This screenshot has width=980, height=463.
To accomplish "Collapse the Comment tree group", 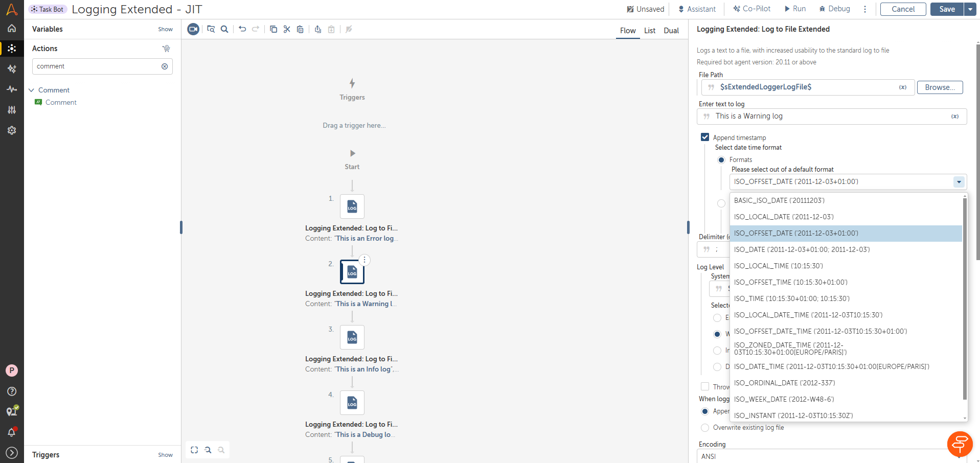I will tap(31, 90).
